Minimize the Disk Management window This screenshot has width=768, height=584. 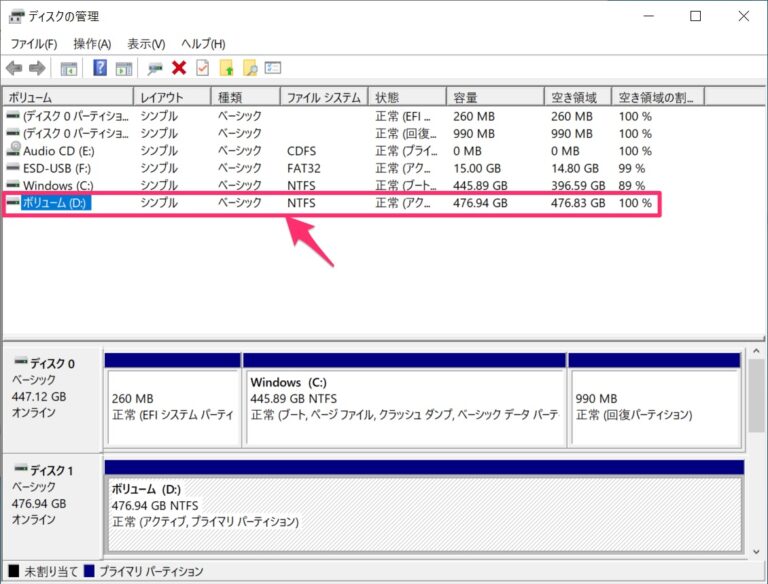[649, 16]
